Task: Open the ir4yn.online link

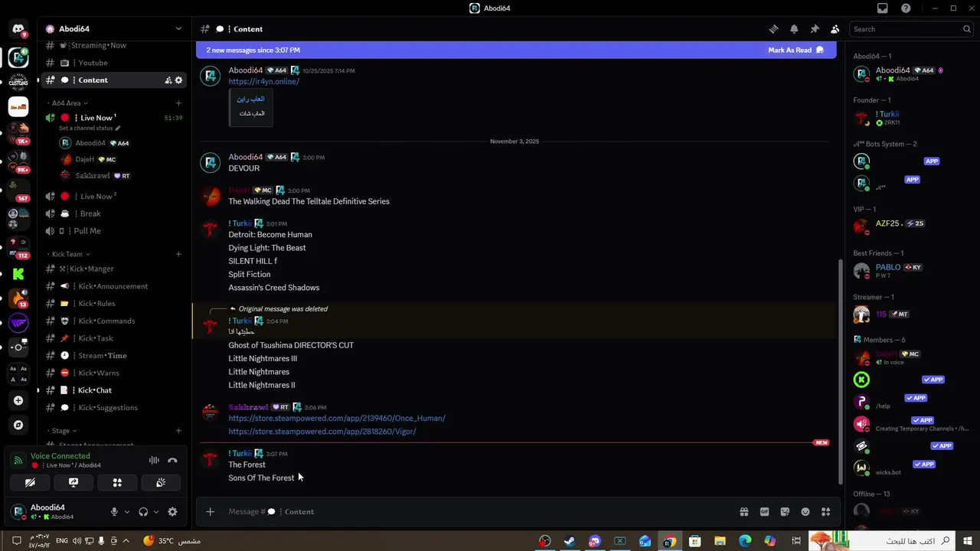Action: click(263, 81)
